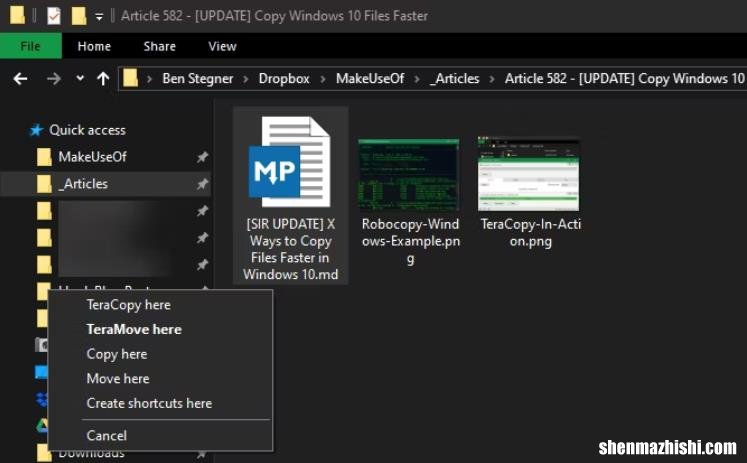747x463 pixels.
Task: Choose Move here from the context menu
Action: [x=118, y=379]
